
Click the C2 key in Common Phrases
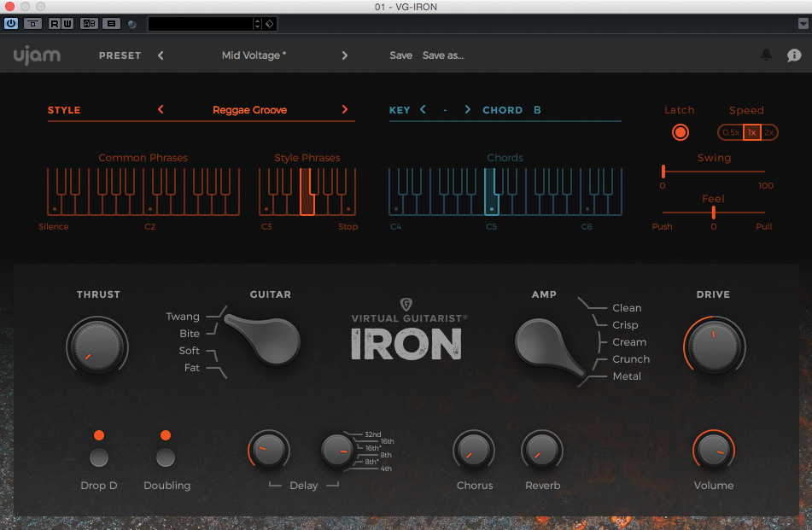coord(150,205)
